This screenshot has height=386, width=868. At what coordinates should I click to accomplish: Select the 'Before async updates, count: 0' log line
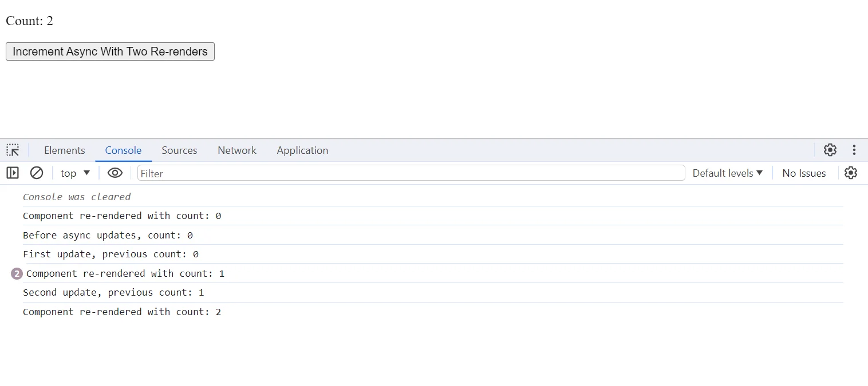pyautogui.click(x=108, y=235)
